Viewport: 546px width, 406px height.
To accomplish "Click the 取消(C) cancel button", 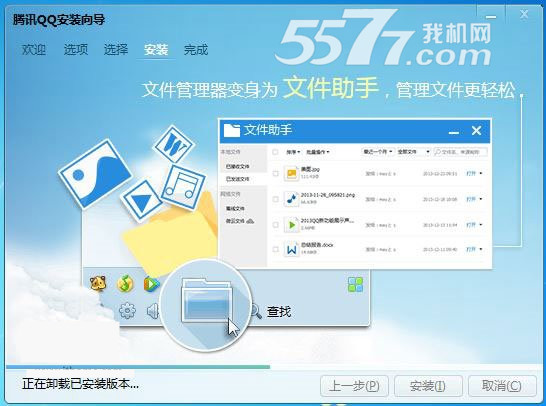I will [x=502, y=386].
